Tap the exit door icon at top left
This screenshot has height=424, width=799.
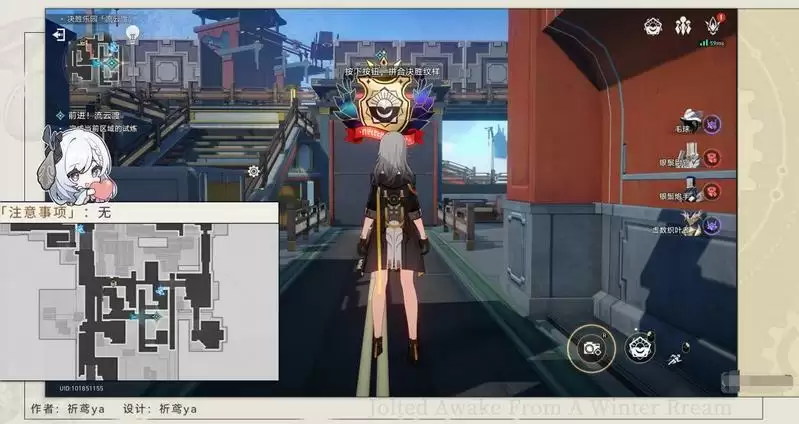click(x=60, y=34)
